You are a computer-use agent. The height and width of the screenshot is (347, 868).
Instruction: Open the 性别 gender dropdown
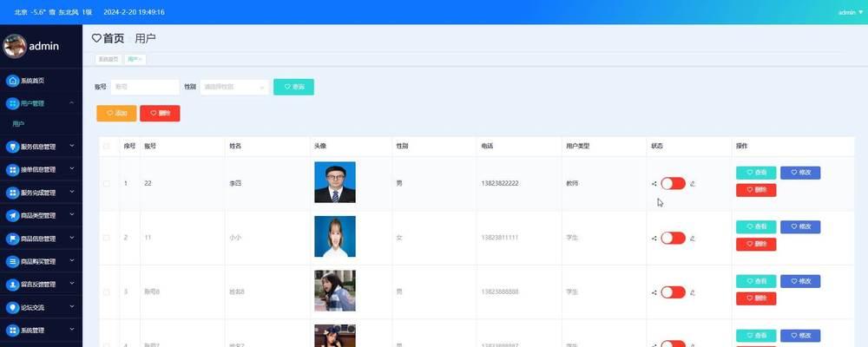click(x=234, y=87)
